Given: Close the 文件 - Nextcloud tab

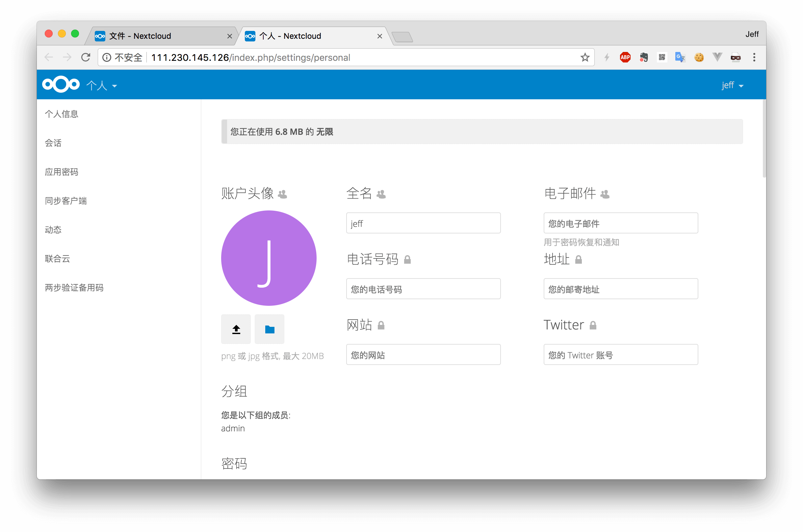Looking at the screenshot, I should pyautogui.click(x=230, y=36).
